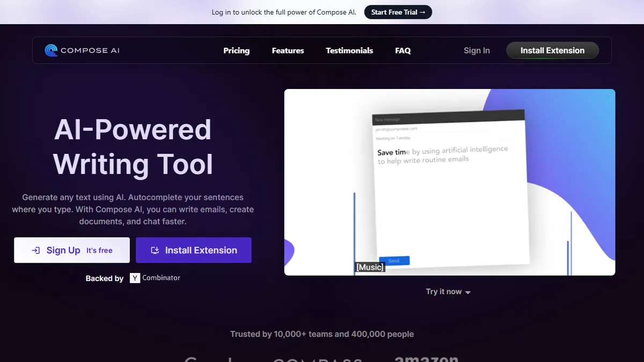Go to Features in the nav bar

pyautogui.click(x=288, y=50)
